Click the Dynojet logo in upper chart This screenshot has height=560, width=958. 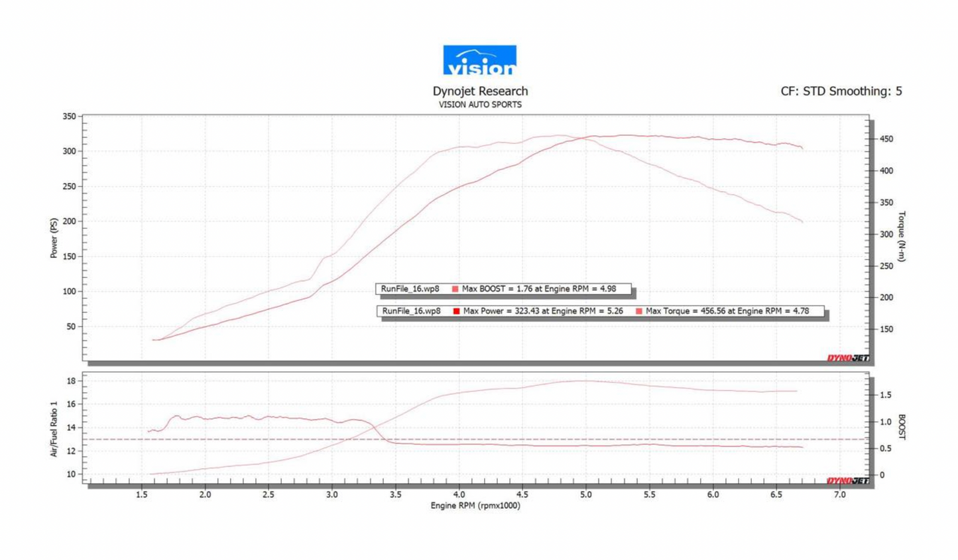point(848,358)
